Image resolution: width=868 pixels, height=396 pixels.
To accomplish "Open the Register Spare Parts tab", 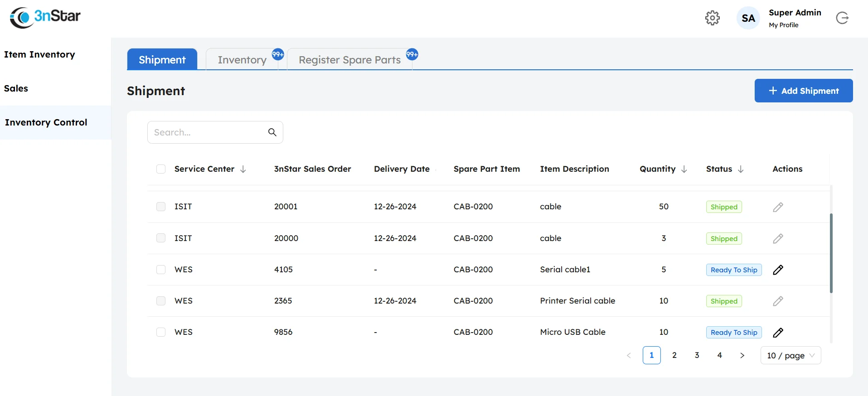I will [x=349, y=60].
